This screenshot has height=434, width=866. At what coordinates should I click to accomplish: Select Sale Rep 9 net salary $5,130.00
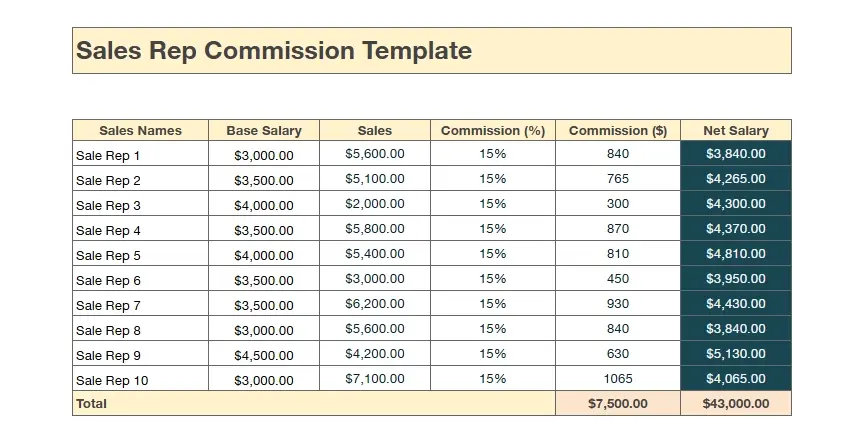pos(735,354)
